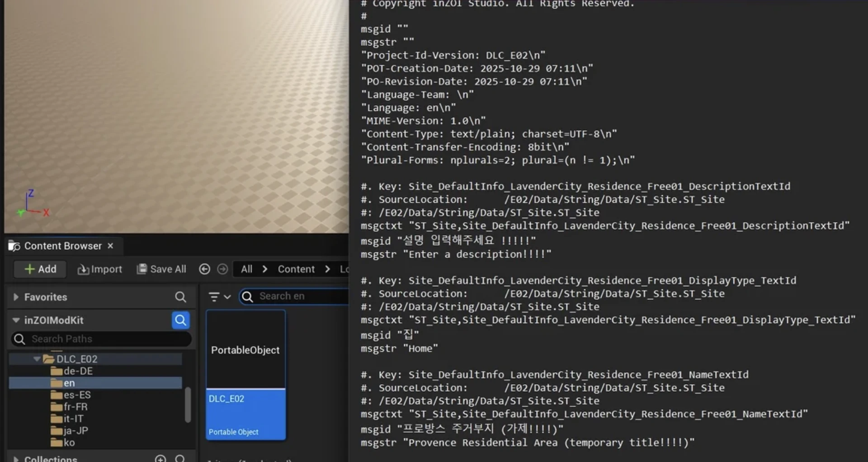The image size is (868, 462).
Task: Click Save All in the Content Browser
Action: 161,269
